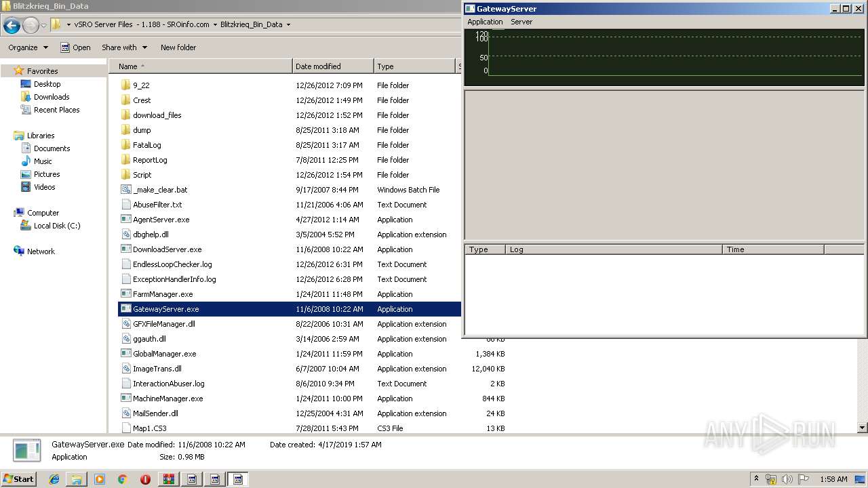Select the third GatewayServer taskbar button

click(238, 479)
